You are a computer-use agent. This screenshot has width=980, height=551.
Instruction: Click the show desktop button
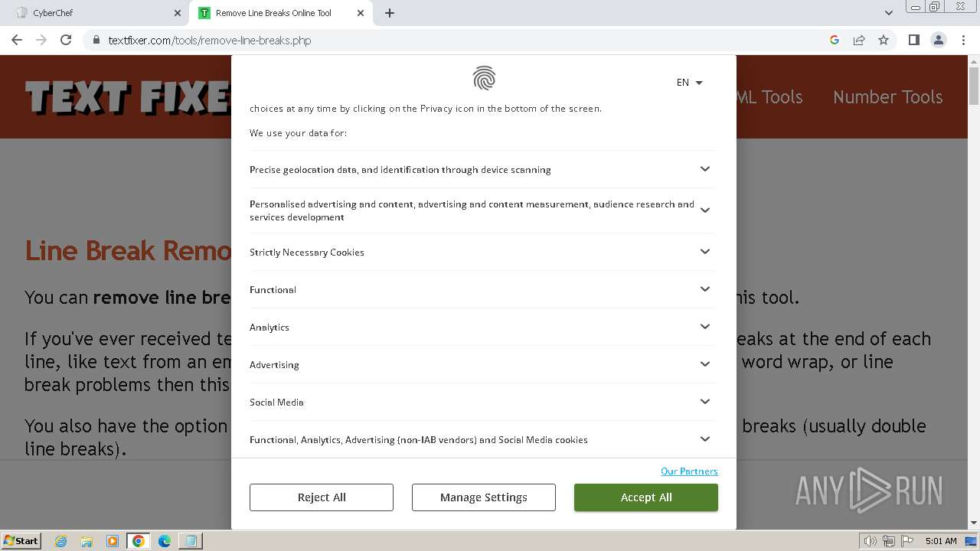pos(971,541)
